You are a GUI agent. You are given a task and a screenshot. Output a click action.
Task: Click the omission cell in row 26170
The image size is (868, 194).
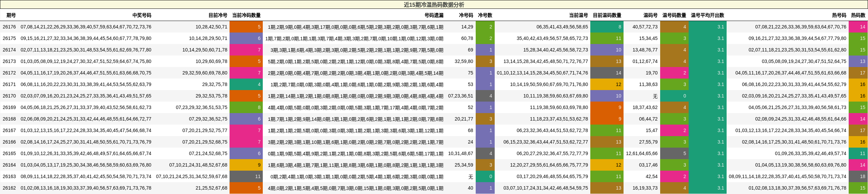(x=356, y=96)
